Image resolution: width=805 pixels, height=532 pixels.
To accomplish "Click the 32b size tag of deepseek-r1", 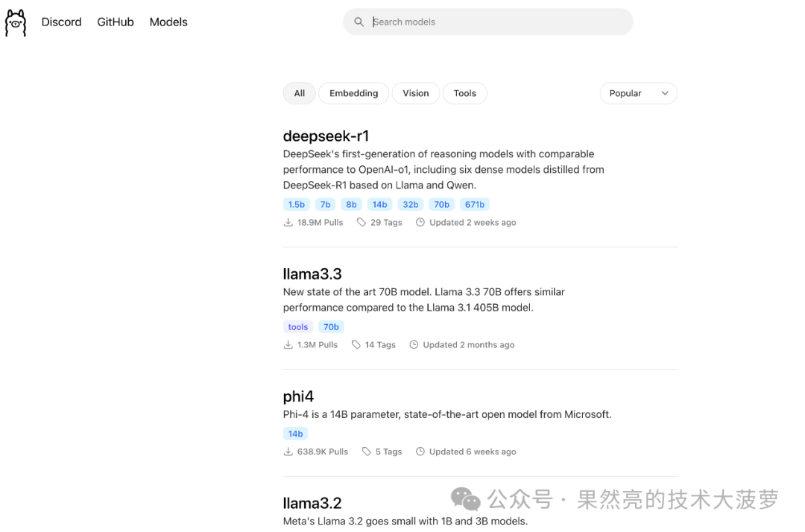I will 410,205.
